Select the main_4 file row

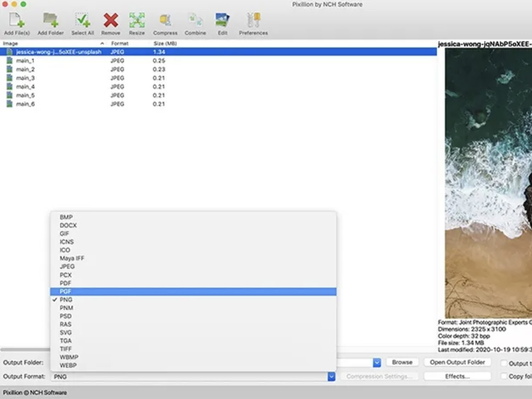[x=218, y=86]
